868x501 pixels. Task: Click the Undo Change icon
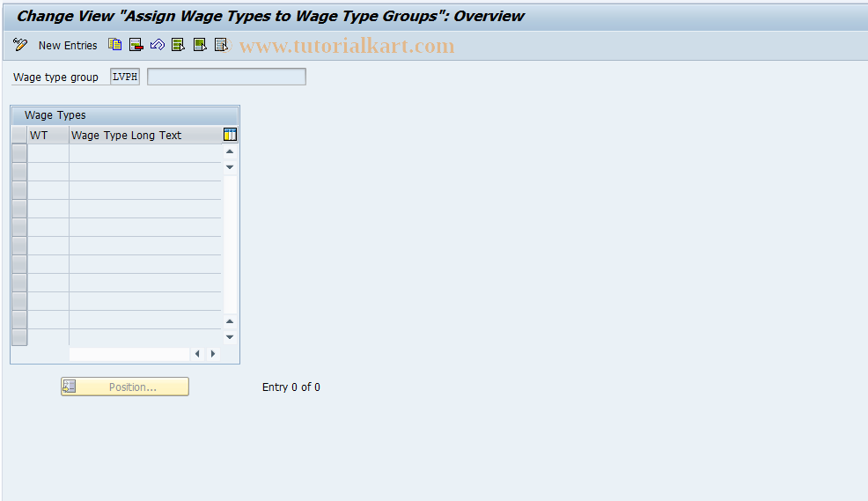[x=158, y=45]
